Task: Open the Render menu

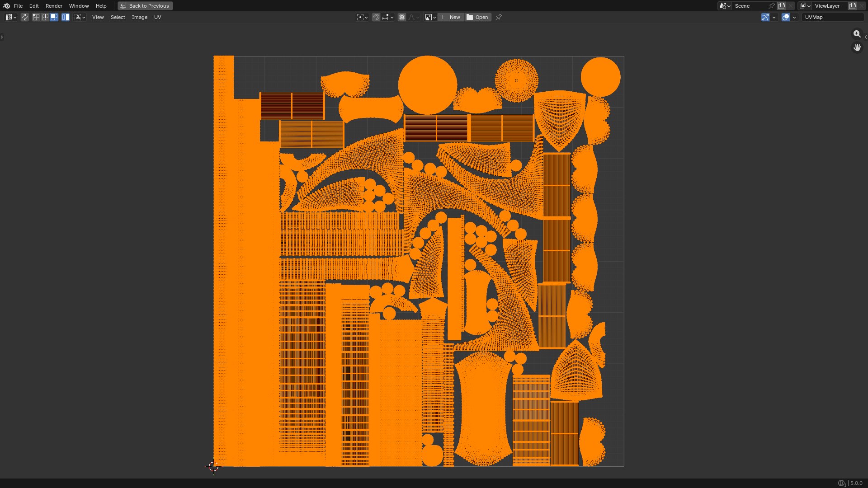Action: 54,6
